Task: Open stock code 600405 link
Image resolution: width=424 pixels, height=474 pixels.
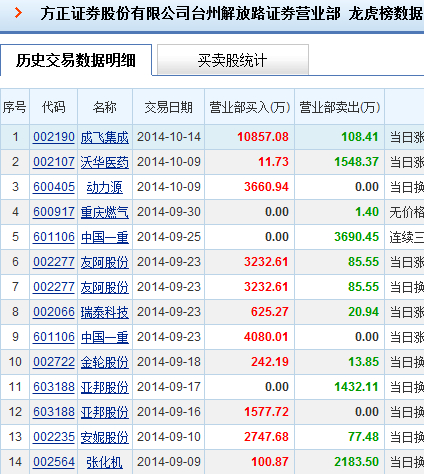Action: click(54, 187)
